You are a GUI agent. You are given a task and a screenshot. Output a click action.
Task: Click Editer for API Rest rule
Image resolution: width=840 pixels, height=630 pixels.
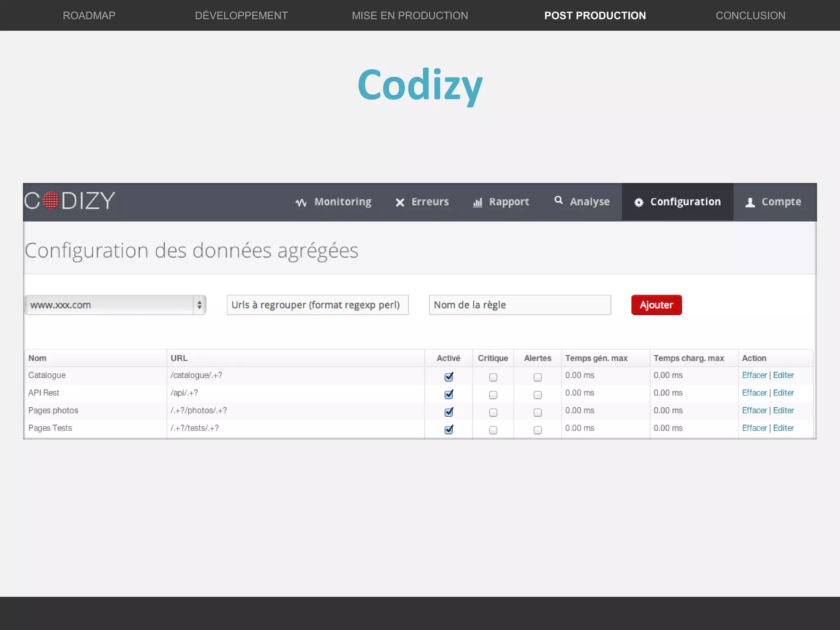[783, 393]
